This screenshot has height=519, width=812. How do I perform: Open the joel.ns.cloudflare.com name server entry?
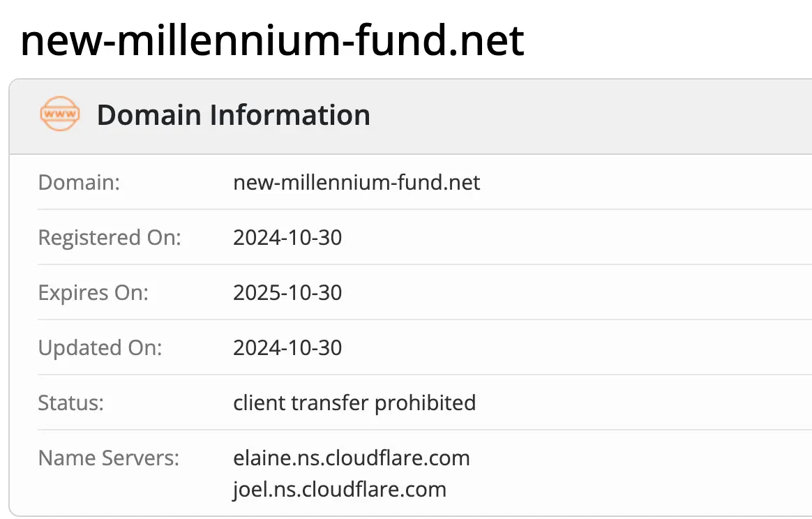pyautogui.click(x=339, y=489)
